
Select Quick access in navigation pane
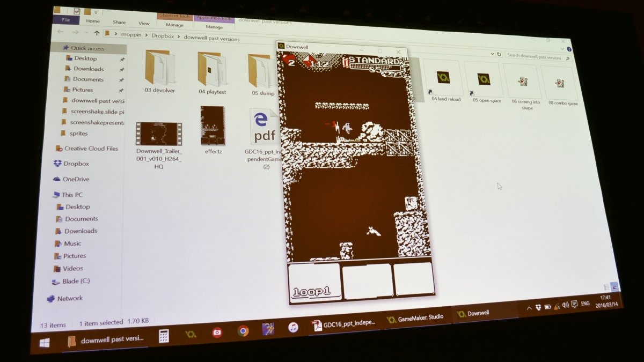coord(87,48)
